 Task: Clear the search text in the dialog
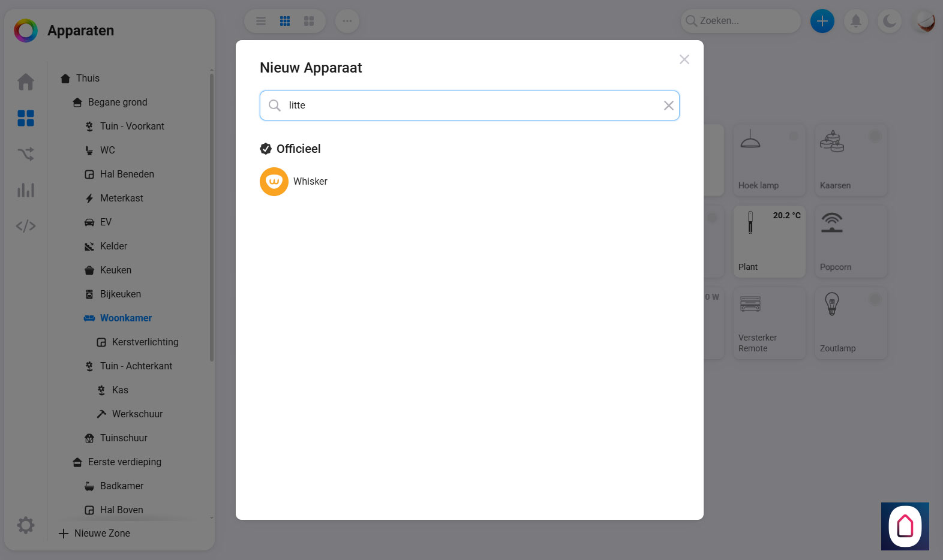[x=669, y=106]
